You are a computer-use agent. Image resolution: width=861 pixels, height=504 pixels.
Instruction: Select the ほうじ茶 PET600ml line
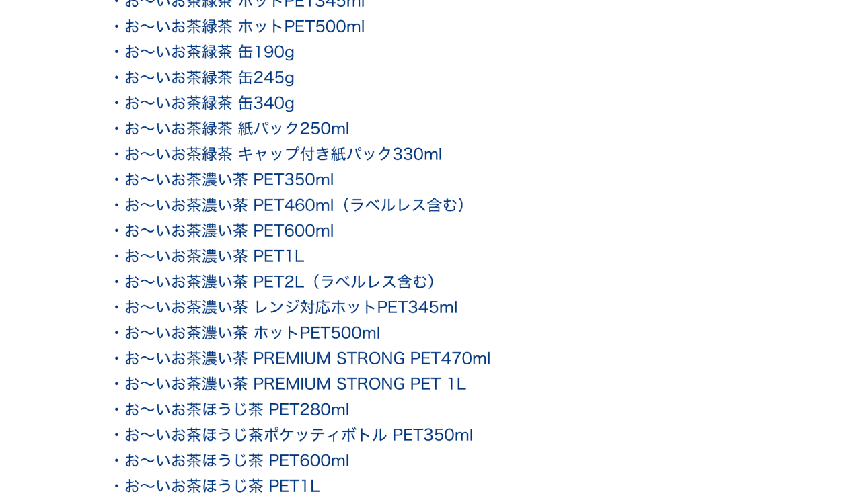tap(237, 461)
